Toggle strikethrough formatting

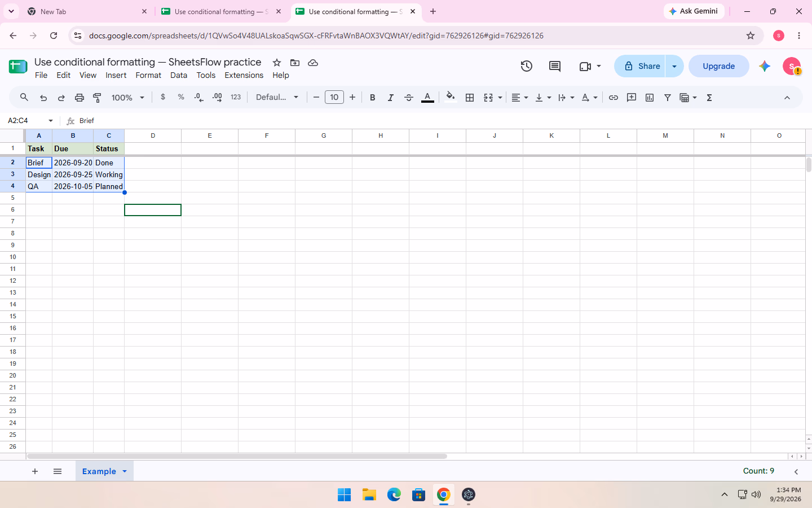coord(409,98)
